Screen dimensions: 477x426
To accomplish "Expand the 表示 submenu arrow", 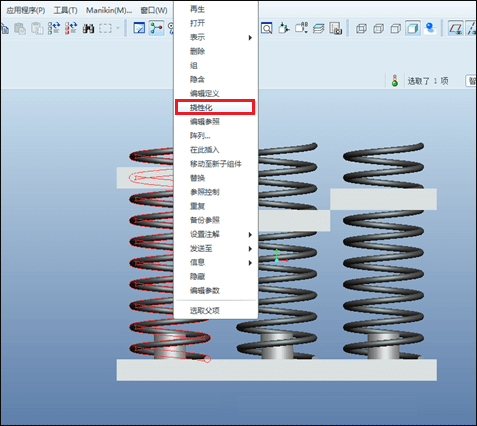I will (250, 38).
